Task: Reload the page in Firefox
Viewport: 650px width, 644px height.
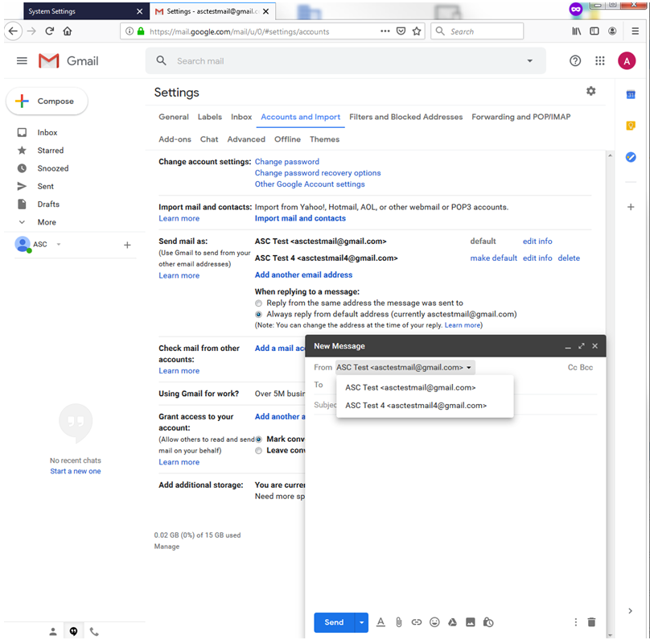Action: point(49,31)
